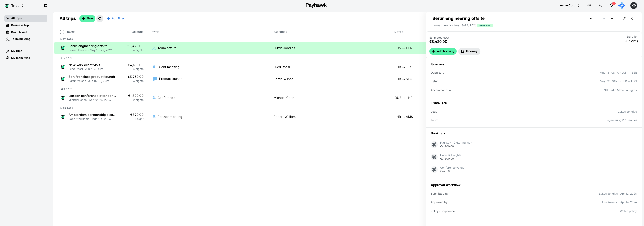Go to previous trip with up chevron
Viewport: 644px width, 226px height.
tap(604, 18)
